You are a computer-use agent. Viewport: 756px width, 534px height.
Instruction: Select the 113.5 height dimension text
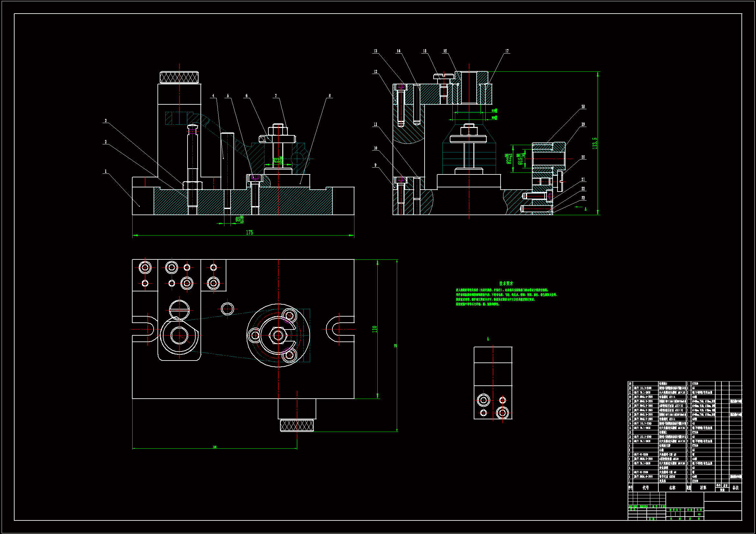pos(595,143)
